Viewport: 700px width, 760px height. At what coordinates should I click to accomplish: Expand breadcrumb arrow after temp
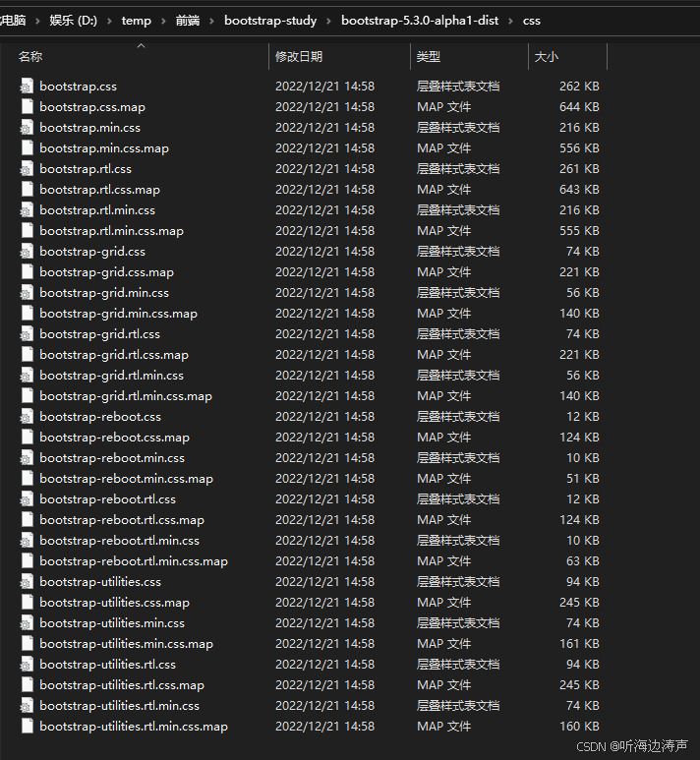pos(163,21)
